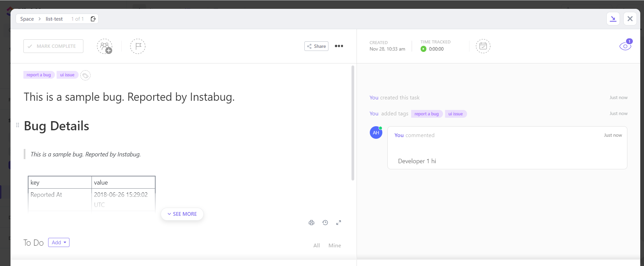
Task: Switch to the All to-do filter
Action: click(317, 246)
